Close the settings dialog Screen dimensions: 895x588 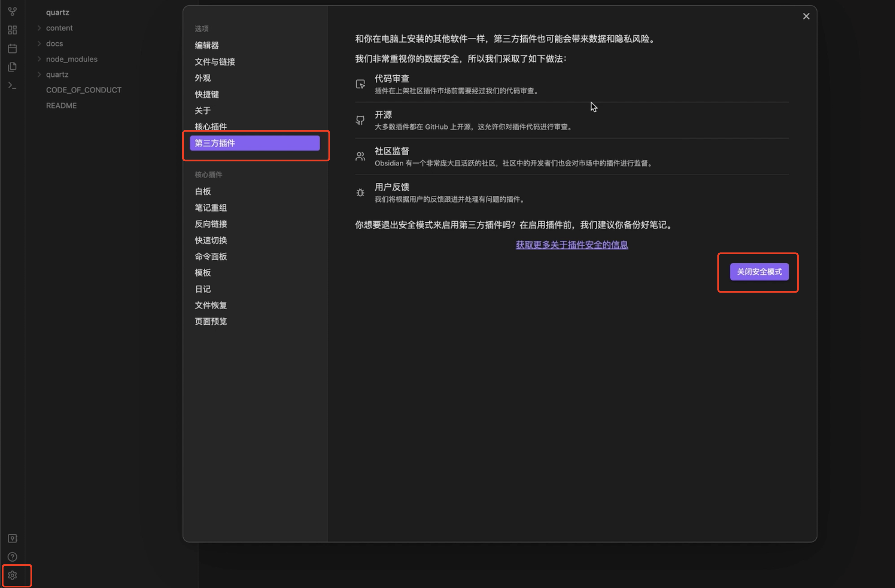click(x=806, y=16)
